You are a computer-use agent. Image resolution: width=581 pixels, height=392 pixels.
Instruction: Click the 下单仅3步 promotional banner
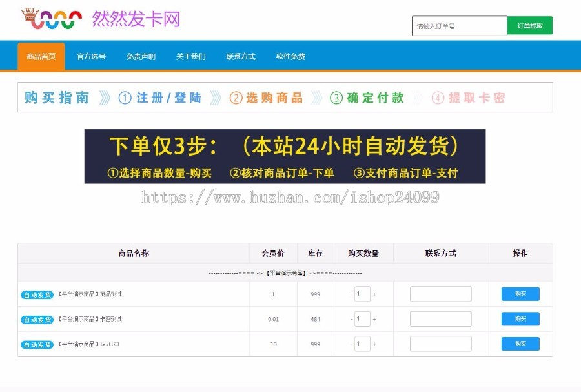(285, 156)
